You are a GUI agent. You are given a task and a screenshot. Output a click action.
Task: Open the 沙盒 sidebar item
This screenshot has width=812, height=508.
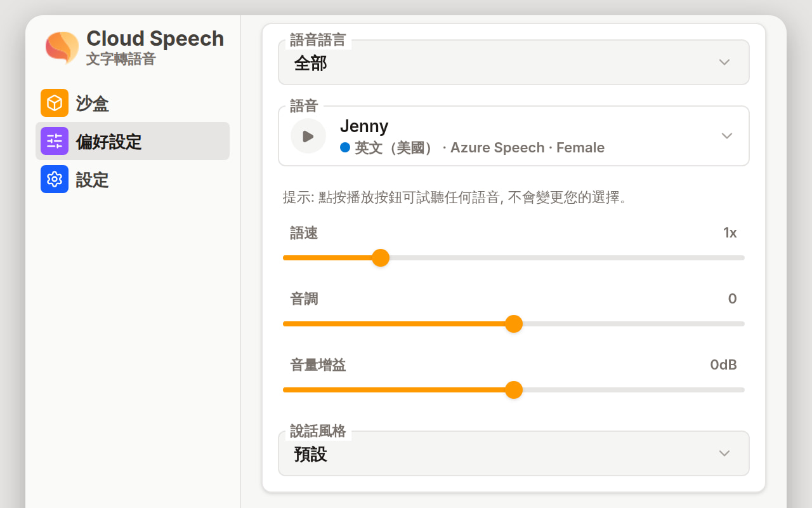[133, 103]
